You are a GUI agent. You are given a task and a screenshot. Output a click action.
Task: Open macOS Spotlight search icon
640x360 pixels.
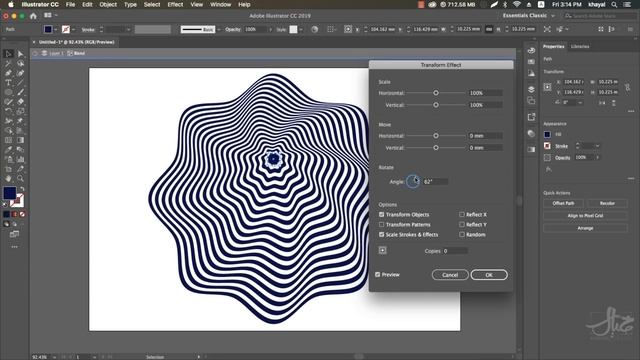614,5
